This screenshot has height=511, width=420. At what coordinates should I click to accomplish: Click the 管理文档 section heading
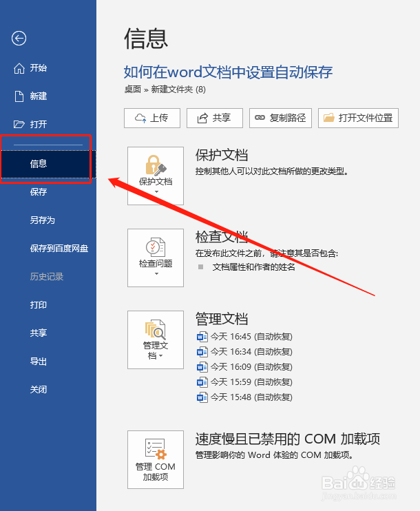pos(222,319)
